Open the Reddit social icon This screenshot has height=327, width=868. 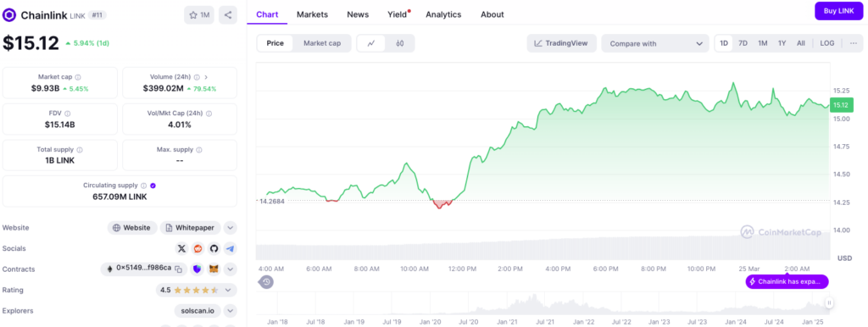coord(198,248)
